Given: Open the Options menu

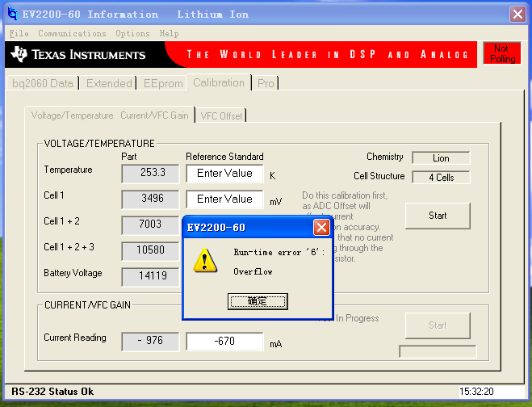Looking at the screenshot, I should (132, 33).
